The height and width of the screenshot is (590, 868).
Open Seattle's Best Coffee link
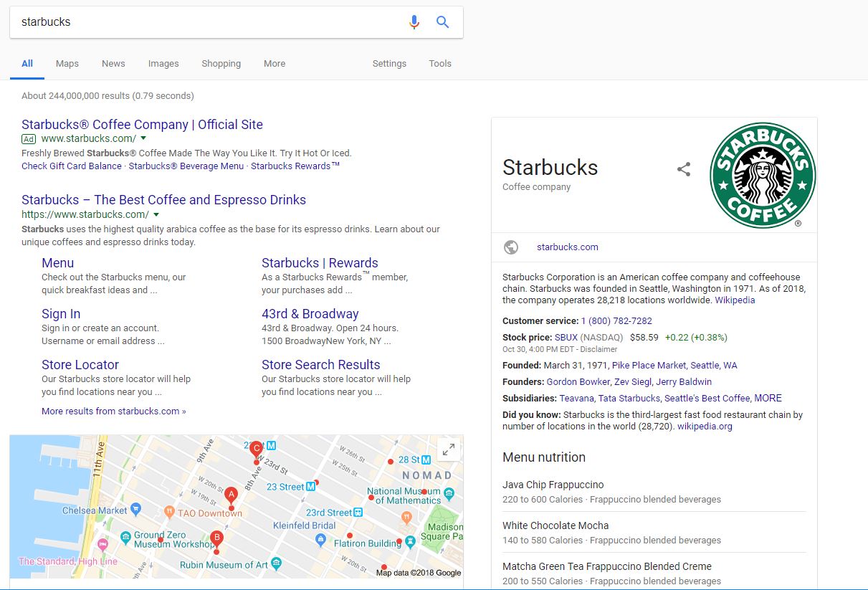pos(707,399)
